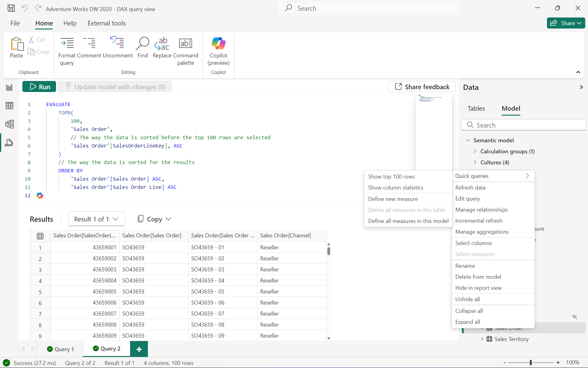The image size is (588, 368).
Task: Open the Find tool
Action: tap(142, 44)
